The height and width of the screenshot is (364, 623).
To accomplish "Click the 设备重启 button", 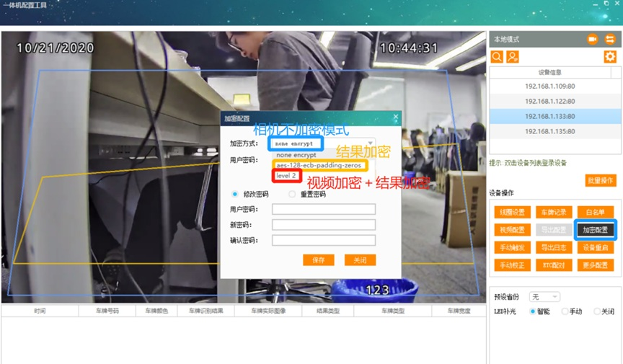I will point(595,247).
